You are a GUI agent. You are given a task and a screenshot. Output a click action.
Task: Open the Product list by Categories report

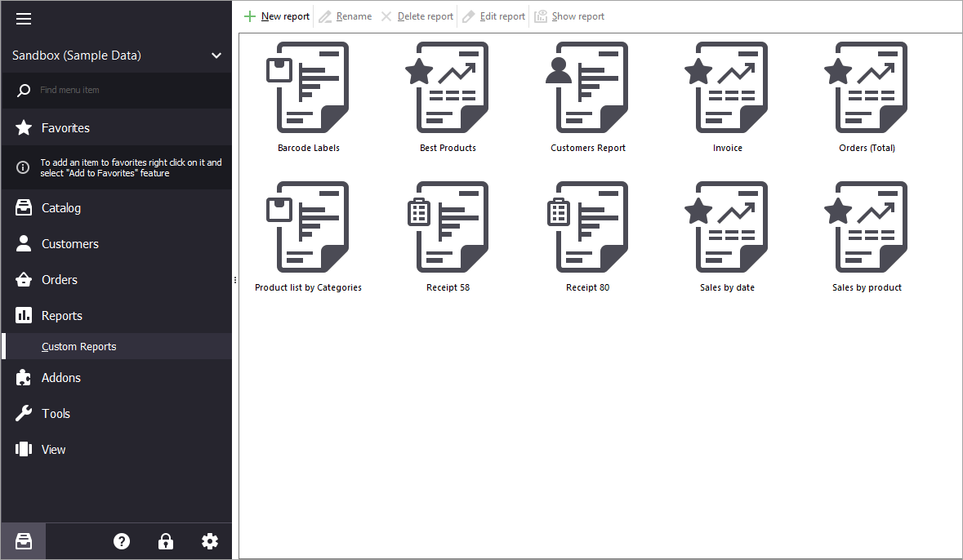(x=309, y=228)
